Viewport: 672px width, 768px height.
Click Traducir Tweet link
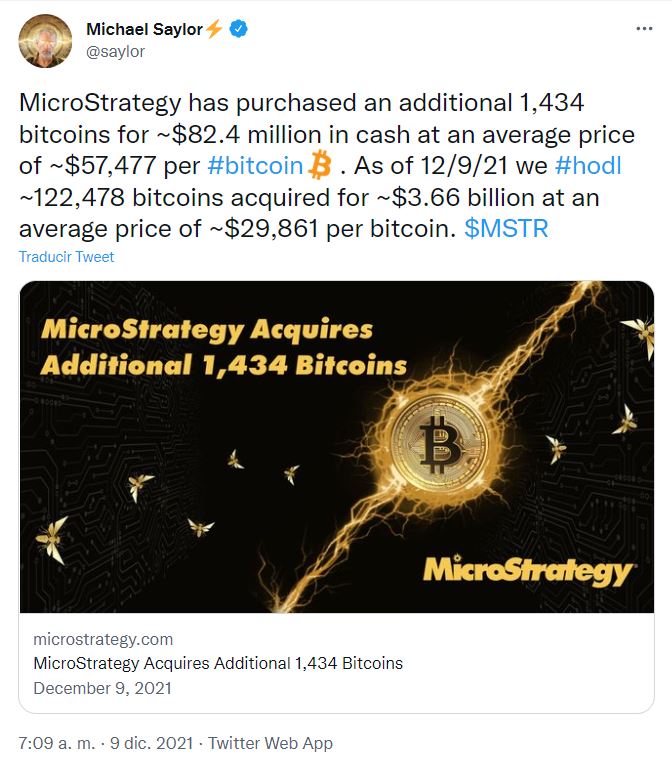pos(66,257)
